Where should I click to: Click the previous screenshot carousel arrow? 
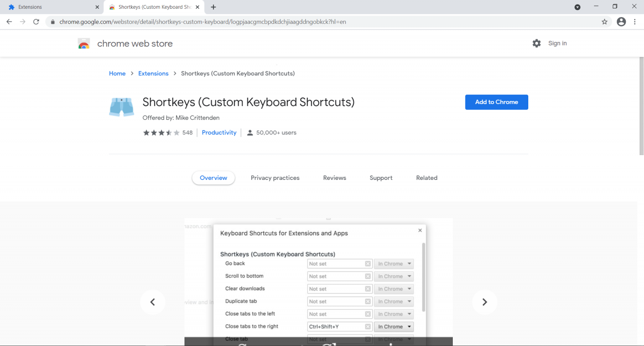[153, 302]
